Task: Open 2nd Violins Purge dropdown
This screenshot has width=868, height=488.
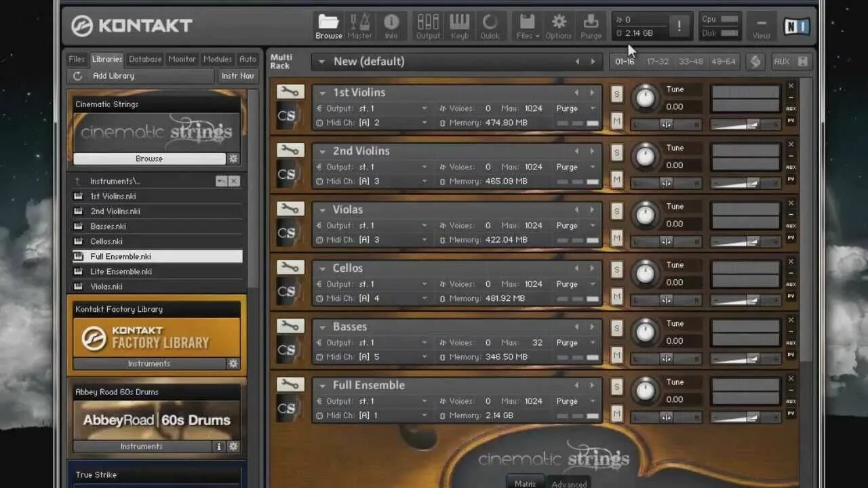Action: click(x=593, y=167)
